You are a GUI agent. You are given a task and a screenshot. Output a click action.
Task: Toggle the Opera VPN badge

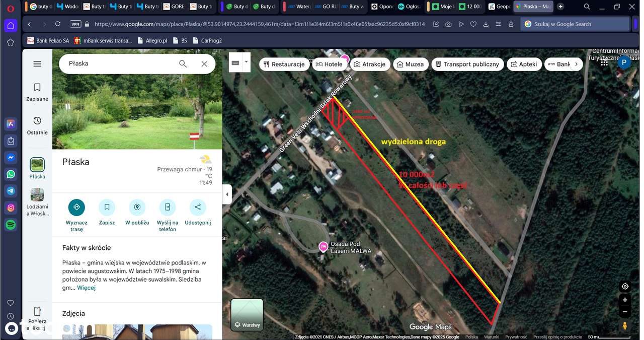(x=75, y=24)
